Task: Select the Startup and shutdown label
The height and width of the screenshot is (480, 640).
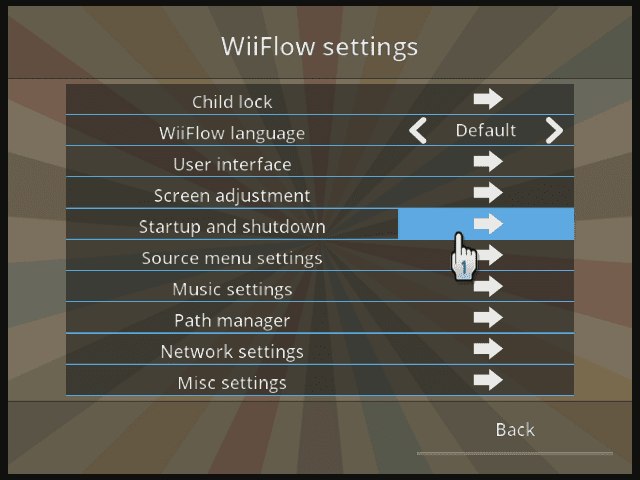Action: (x=232, y=226)
